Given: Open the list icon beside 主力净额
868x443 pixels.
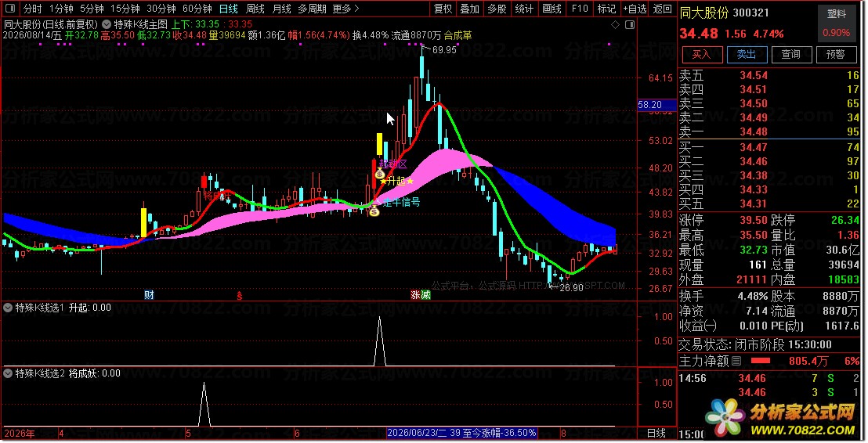Looking at the screenshot, I should coord(736,361).
